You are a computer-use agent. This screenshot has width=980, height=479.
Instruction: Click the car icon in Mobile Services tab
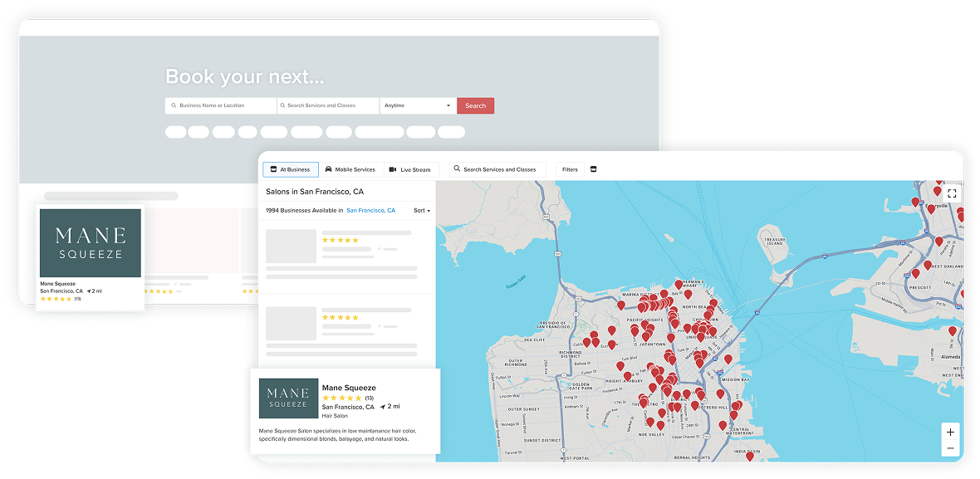[x=329, y=169]
